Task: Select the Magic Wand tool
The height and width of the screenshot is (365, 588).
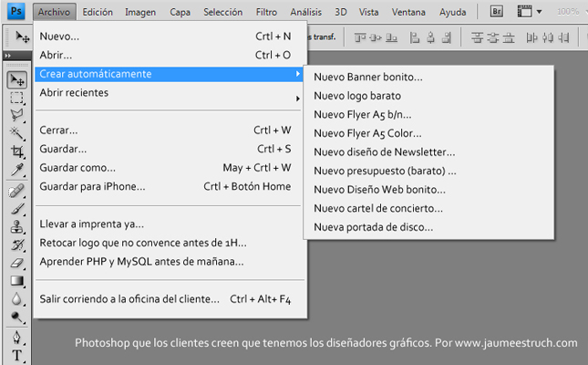Action: pyautogui.click(x=17, y=133)
